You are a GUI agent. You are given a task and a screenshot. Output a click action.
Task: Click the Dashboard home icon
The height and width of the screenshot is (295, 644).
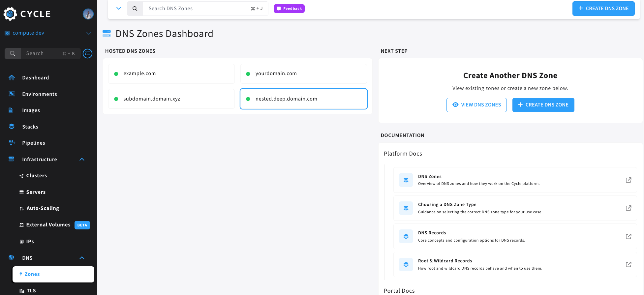click(12, 77)
